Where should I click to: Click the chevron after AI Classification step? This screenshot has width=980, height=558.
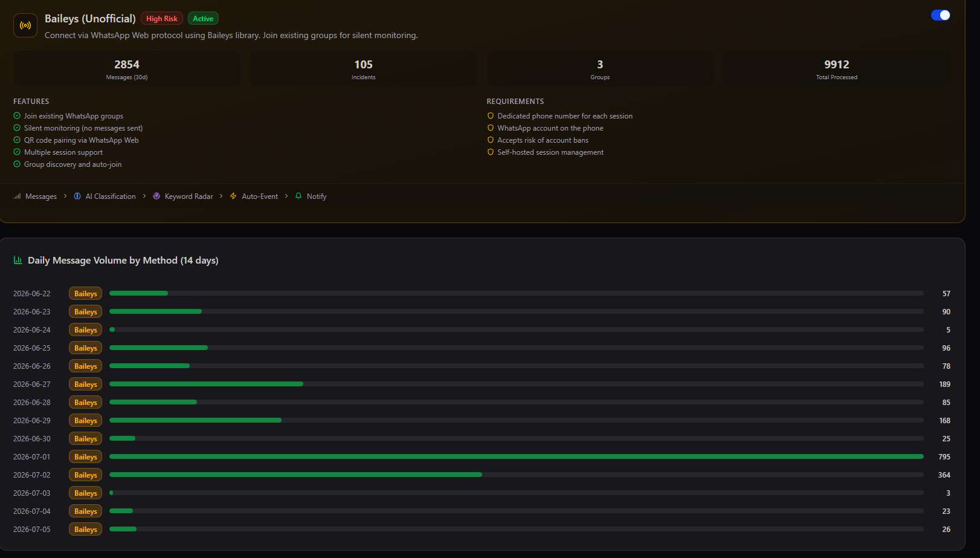click(144, 196)
